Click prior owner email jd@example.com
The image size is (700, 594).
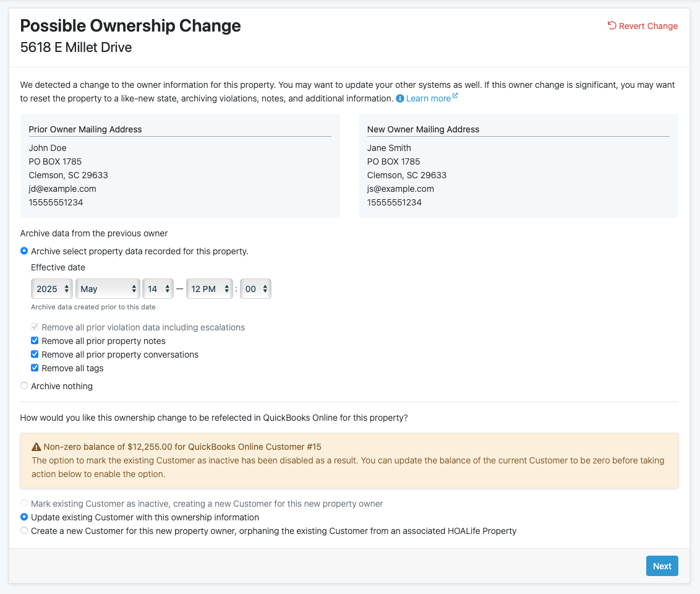pyautogui.click(x=62, y=189)
